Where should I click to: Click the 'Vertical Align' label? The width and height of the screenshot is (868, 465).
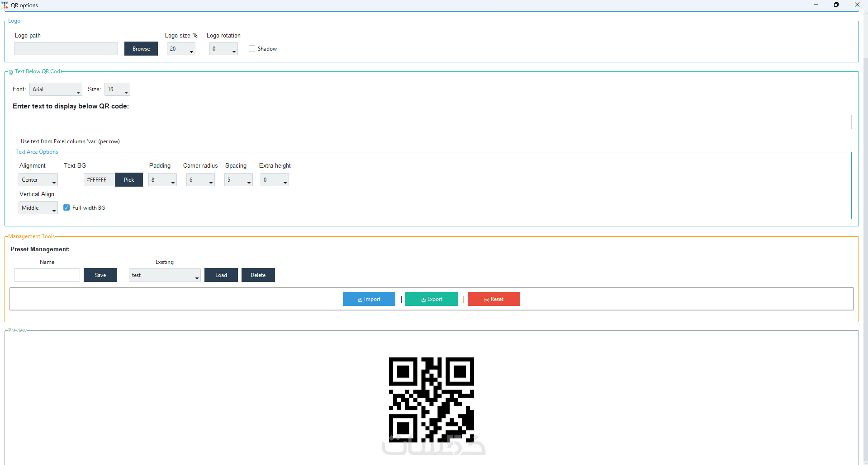[x=37, y=194]
